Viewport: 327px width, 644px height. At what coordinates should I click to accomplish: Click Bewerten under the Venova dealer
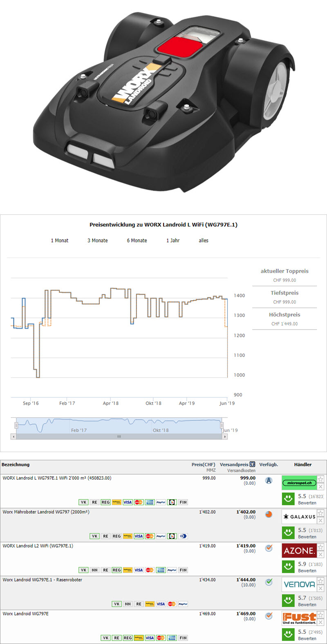[x=307, y=604]
